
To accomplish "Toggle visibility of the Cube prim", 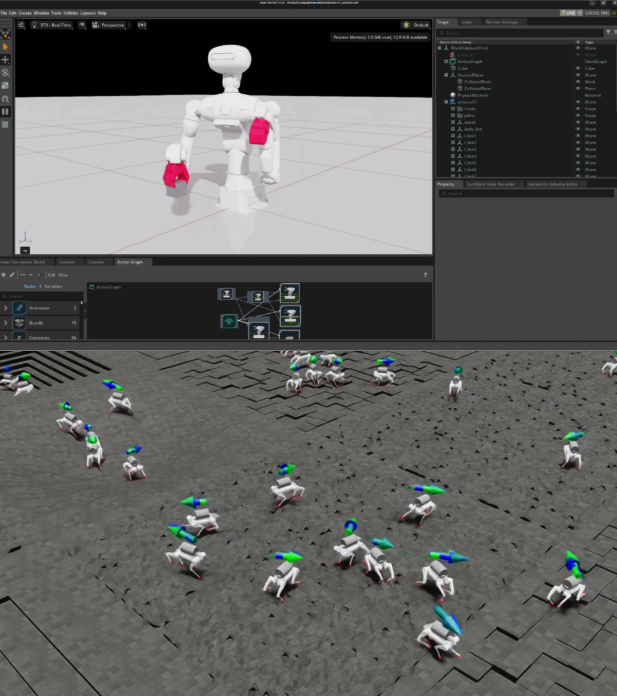I will [578, 68].
